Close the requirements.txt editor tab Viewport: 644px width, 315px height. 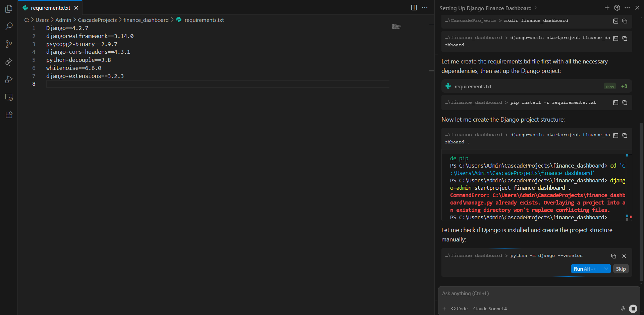(x=76, y=8)
